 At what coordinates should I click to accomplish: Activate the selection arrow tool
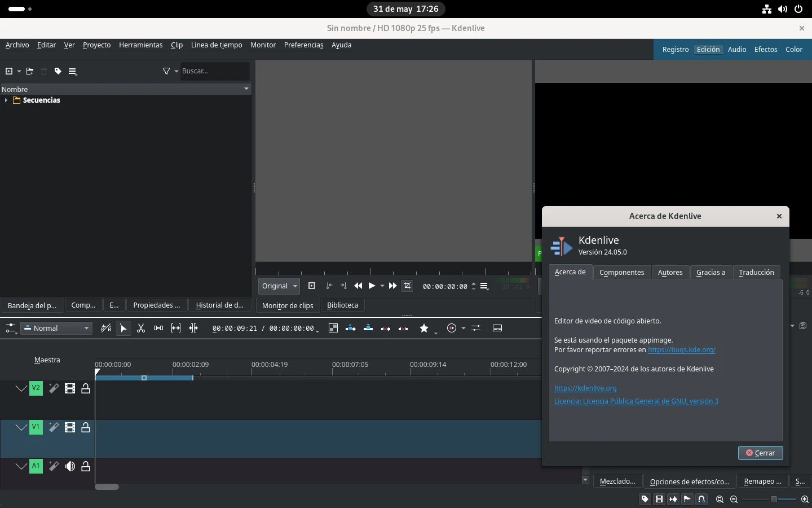coord(123,328)
